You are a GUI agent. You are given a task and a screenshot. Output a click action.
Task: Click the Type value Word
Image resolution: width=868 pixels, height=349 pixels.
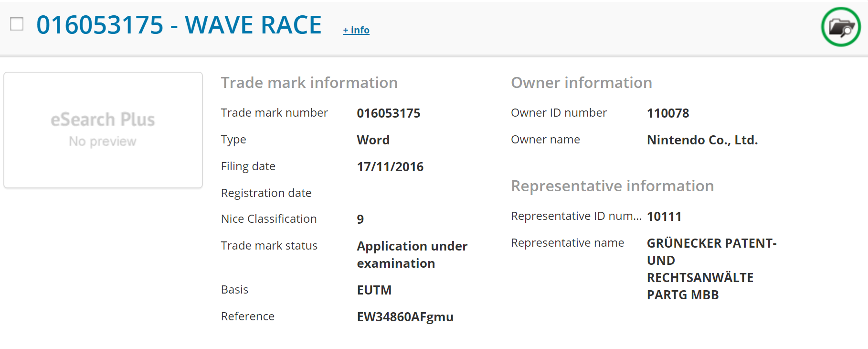click(x=373, y=140)
